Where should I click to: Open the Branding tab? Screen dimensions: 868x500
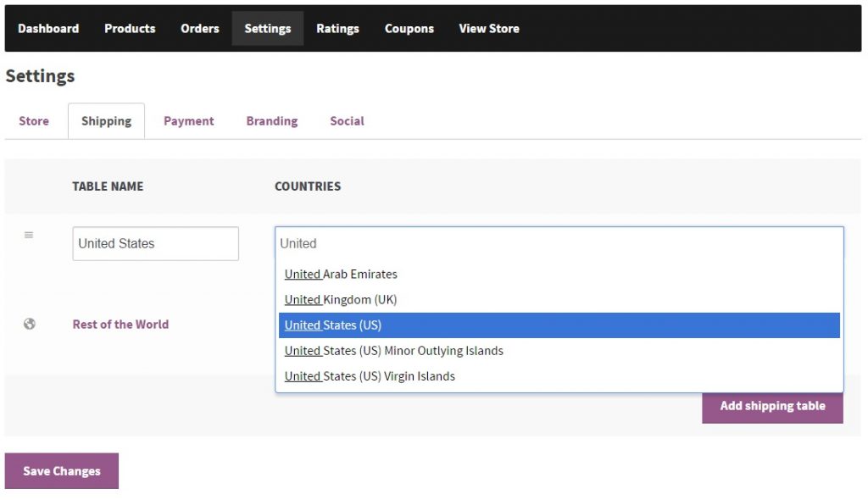click(272, 121)
